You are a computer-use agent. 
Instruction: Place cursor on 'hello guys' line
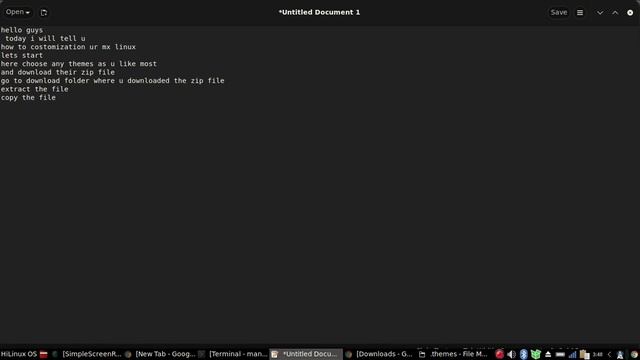point(22,30)
